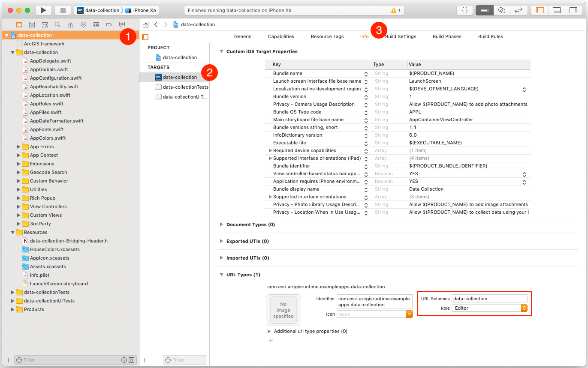
Task: Open the project navigator folder icon
Action: point(19,24)
